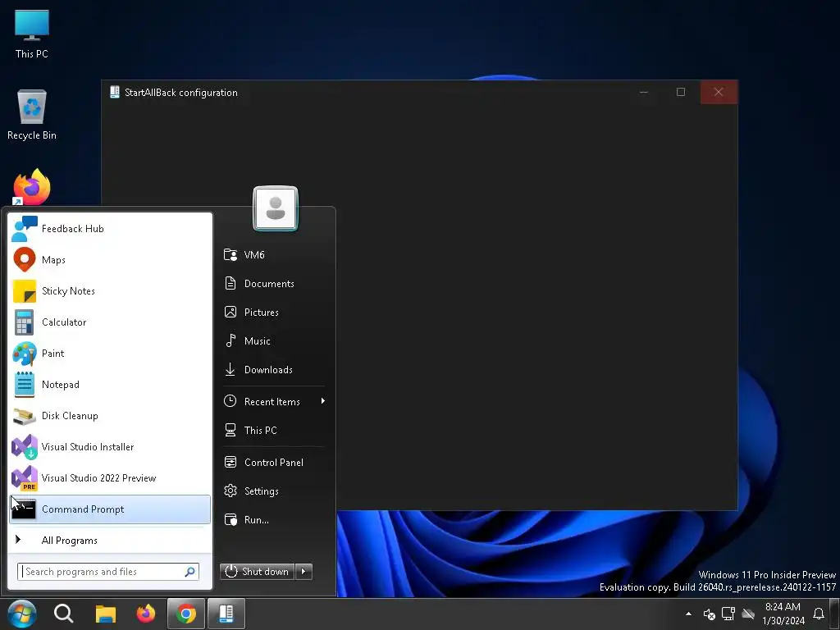Click StartAllBack configuration title icon
This screenshot has height=630, width=840.
click(115, 92)
